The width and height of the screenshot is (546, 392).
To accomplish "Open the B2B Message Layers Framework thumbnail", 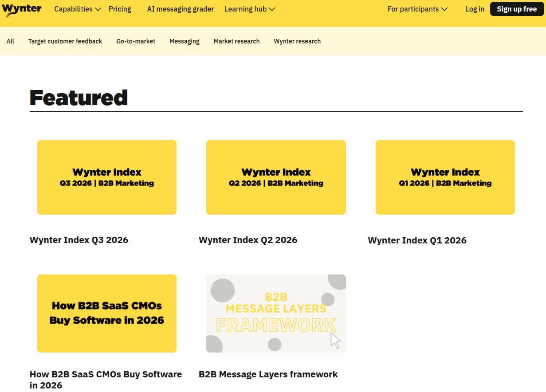I will point(276,314).
